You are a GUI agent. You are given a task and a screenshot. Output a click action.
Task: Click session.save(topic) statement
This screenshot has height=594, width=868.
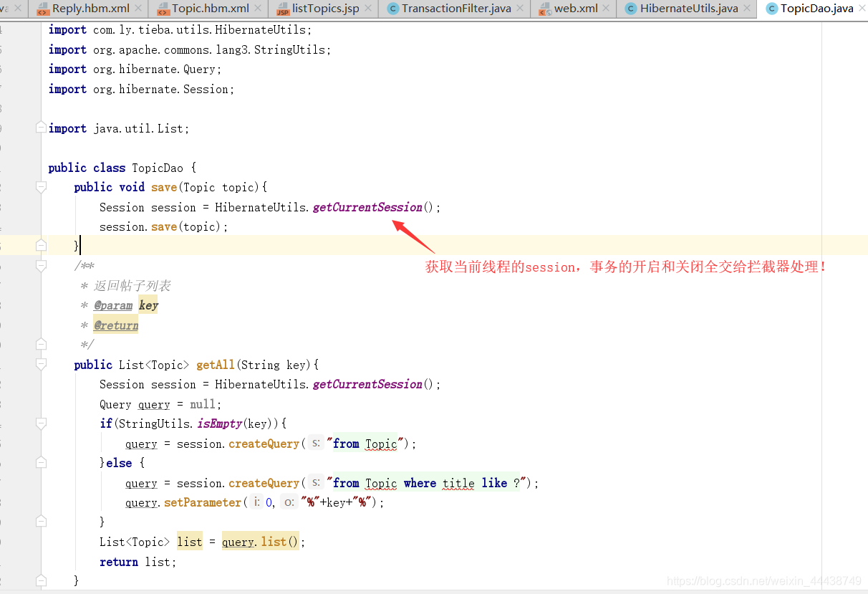pos(164,226)
